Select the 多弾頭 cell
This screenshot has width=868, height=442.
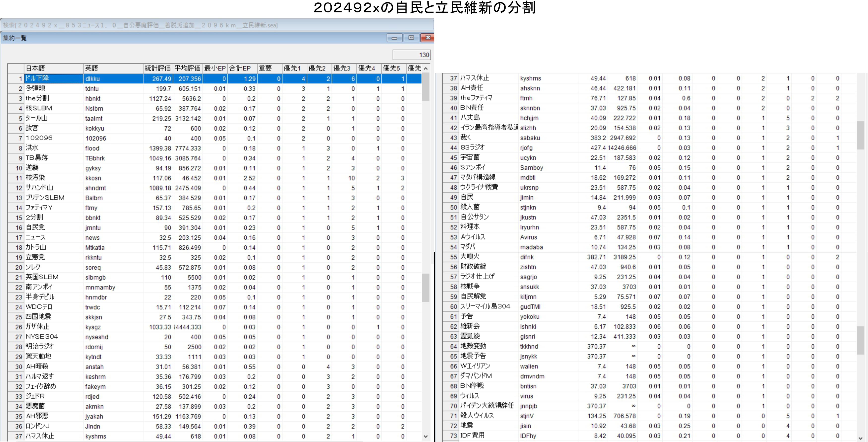[x=54, y=88]
